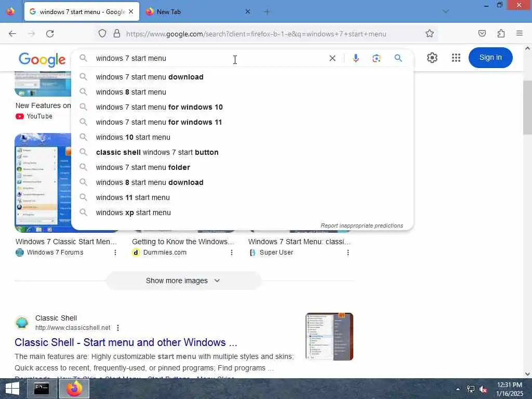Open Windows 7 Classic Start Menu image title
This screenshot has width=532, height=399.
coord(66,242)
